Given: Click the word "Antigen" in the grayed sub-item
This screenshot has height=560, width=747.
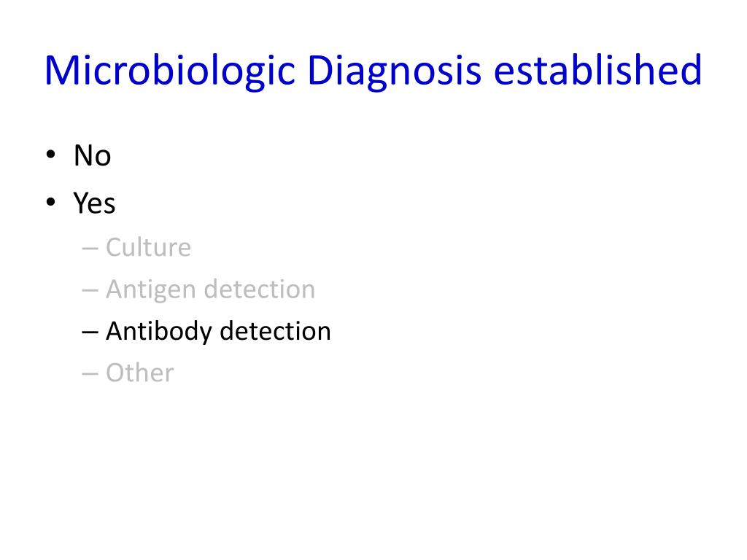Looking at the screenshot, I should (151, 289).
